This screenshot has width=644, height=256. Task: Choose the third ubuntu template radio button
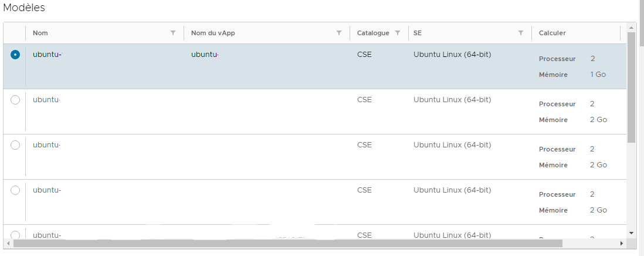coord(15,145)
